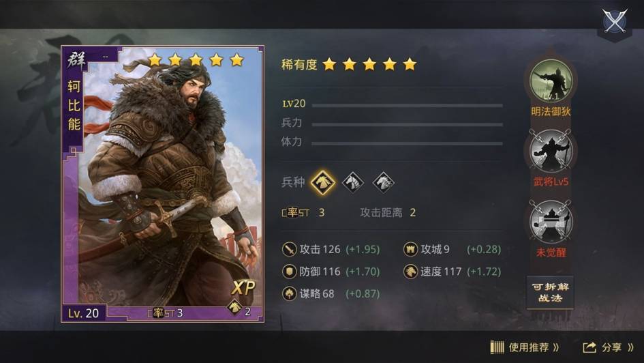Click the sword attack 攻击 stat icon
Screen dimensions: 644x363
click(289, 249)
